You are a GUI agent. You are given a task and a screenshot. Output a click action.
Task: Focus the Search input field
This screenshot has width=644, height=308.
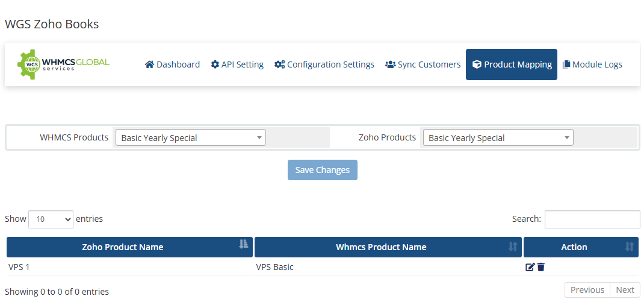coord(592,219)
